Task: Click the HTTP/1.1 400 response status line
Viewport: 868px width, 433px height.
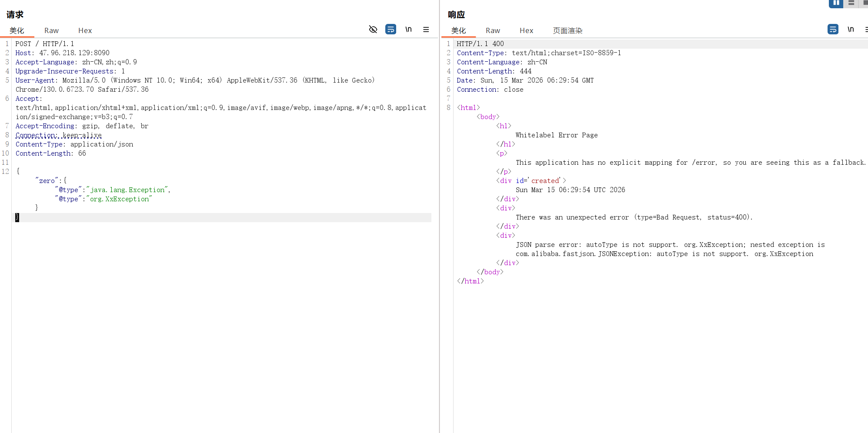Action: [480, 44]
